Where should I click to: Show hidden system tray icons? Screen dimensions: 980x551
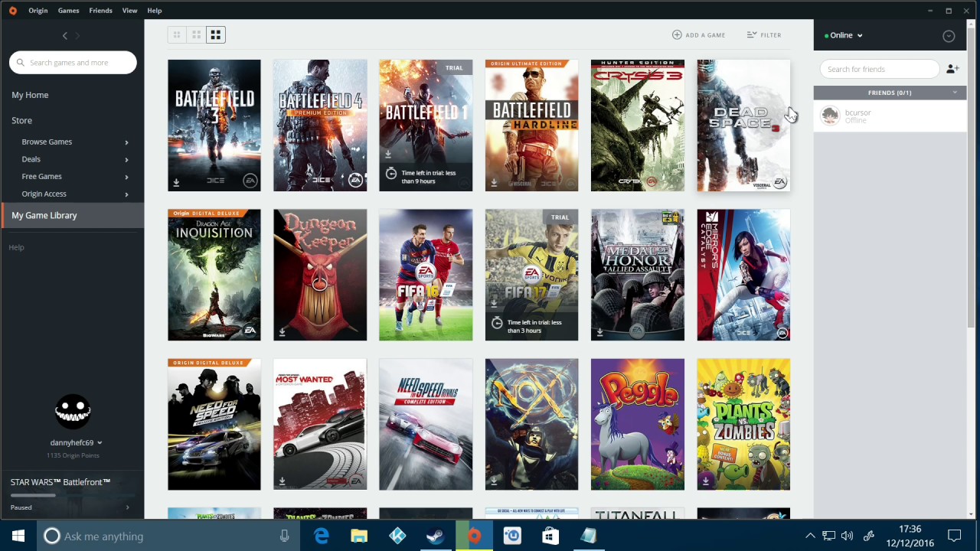(810, 536)
